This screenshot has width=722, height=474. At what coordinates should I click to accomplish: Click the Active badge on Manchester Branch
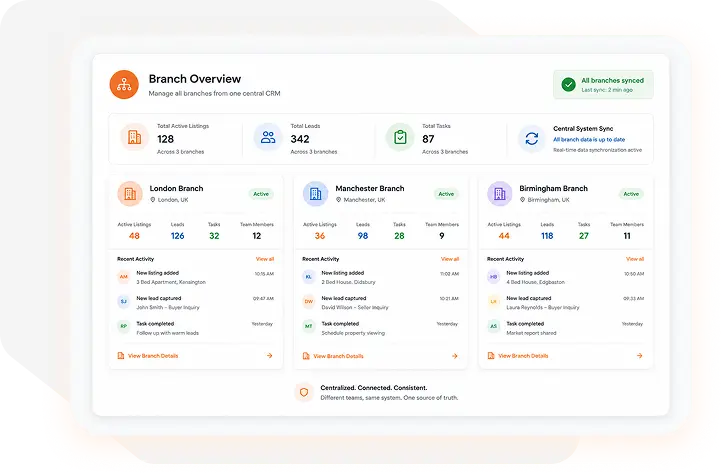coord(446,194)
